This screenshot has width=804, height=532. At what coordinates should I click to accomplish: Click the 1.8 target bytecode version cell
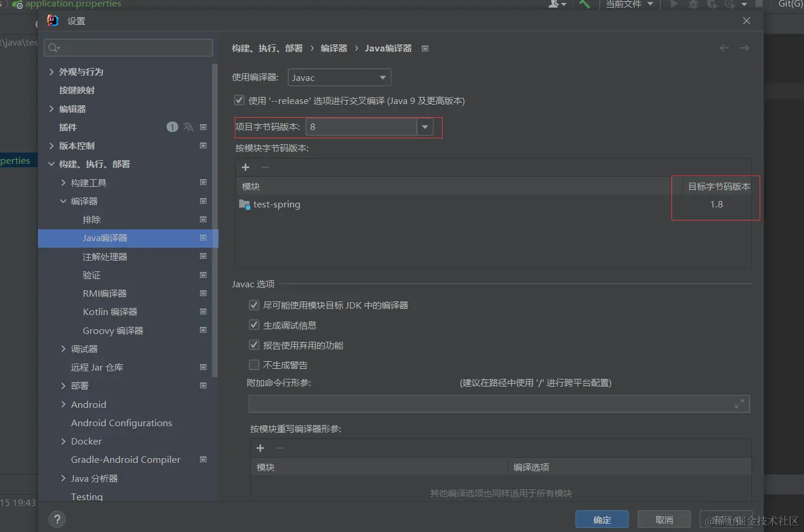click(x=716, y=205)
